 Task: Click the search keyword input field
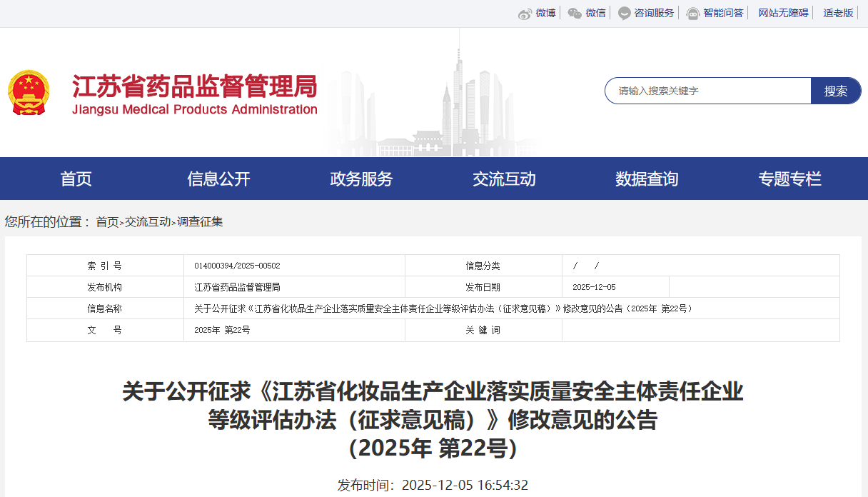(708, 91)
